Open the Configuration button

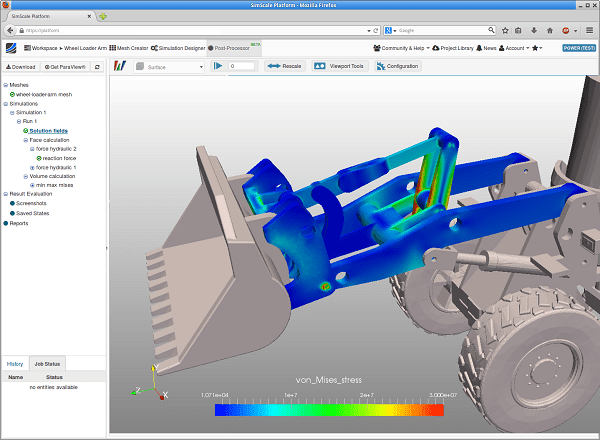(398, 66)
